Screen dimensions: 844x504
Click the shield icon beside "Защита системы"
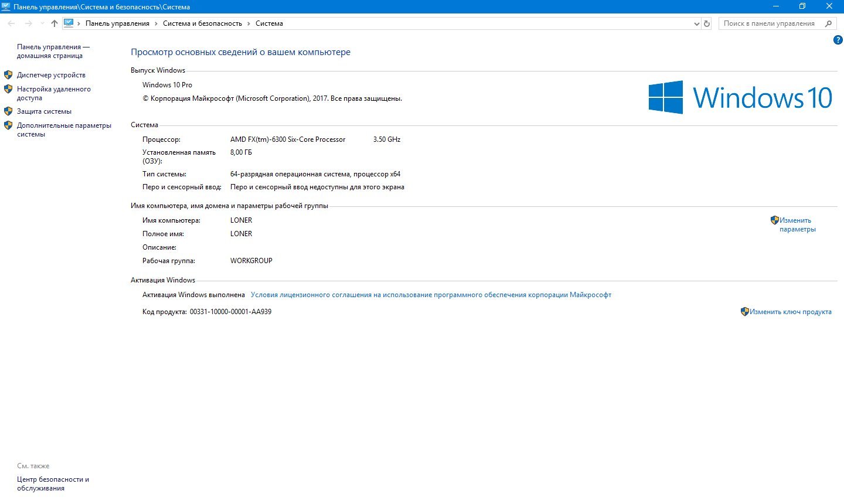8,111
